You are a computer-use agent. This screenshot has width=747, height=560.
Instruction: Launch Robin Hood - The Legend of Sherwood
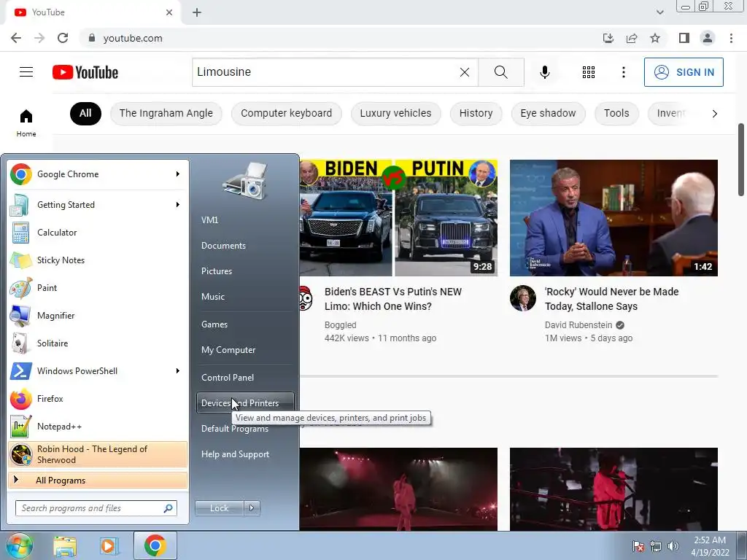tap(98, 454)
